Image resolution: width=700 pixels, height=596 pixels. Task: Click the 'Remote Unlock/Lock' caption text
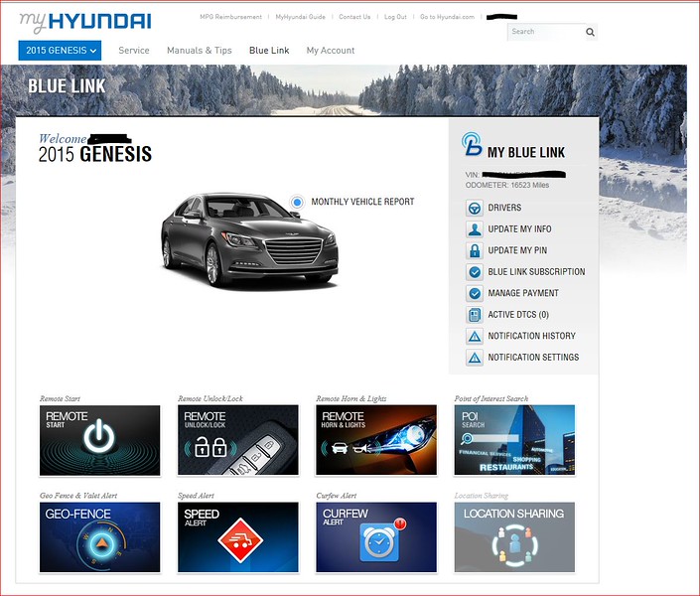tap(210, 398)
